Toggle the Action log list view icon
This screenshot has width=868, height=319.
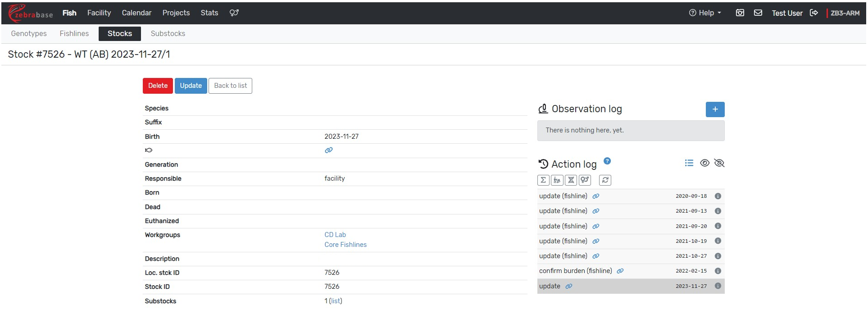689,163
